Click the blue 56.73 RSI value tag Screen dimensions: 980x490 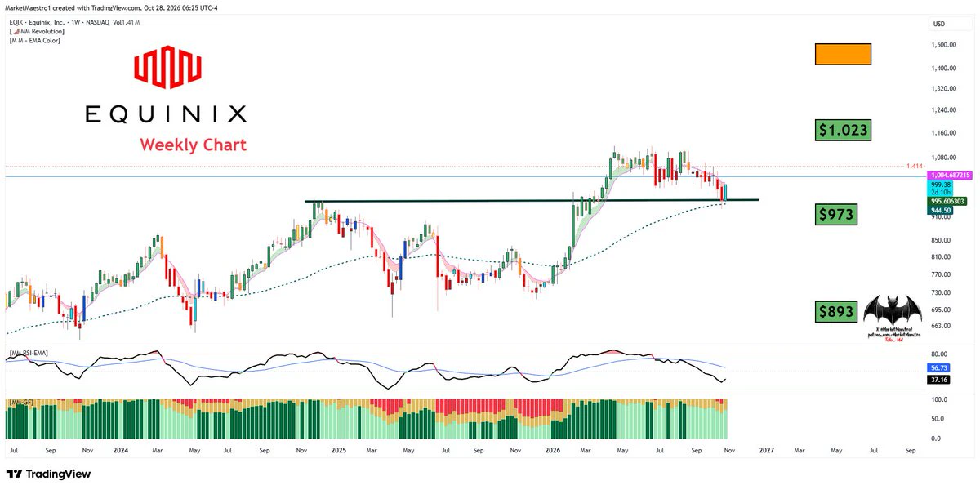point(940,368)
